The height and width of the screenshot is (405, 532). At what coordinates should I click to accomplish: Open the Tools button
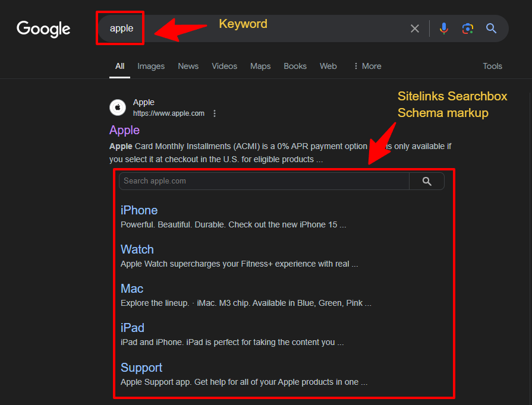[492, 66]
